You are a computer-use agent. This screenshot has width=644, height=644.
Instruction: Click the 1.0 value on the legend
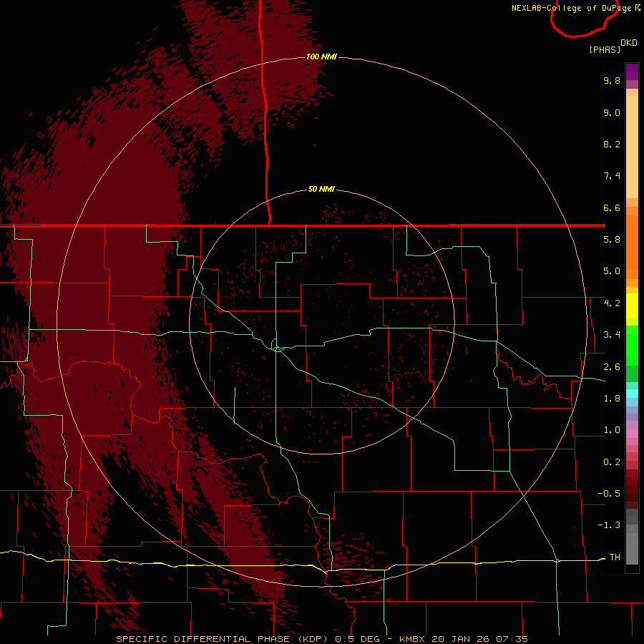click(x=612, y=430)
